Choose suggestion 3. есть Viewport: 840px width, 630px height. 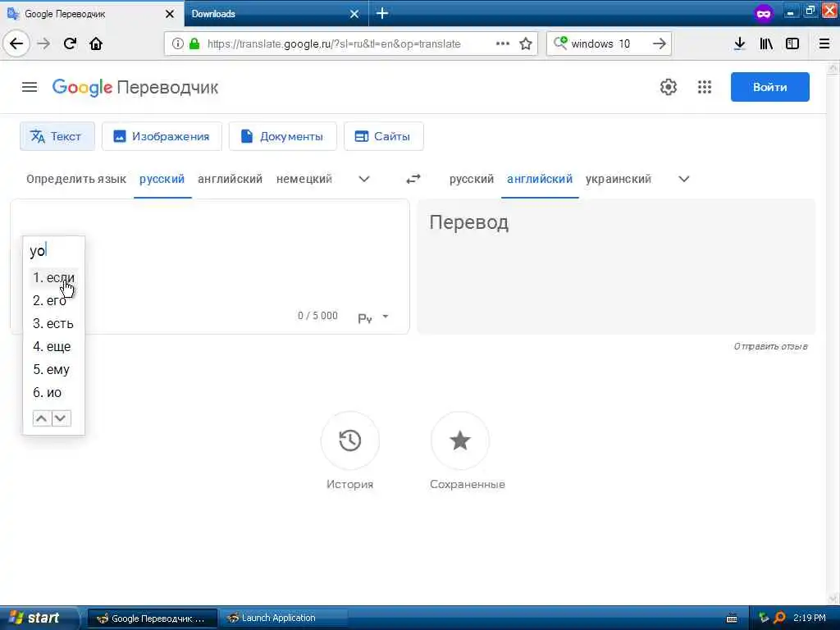(x=53, y=323)
